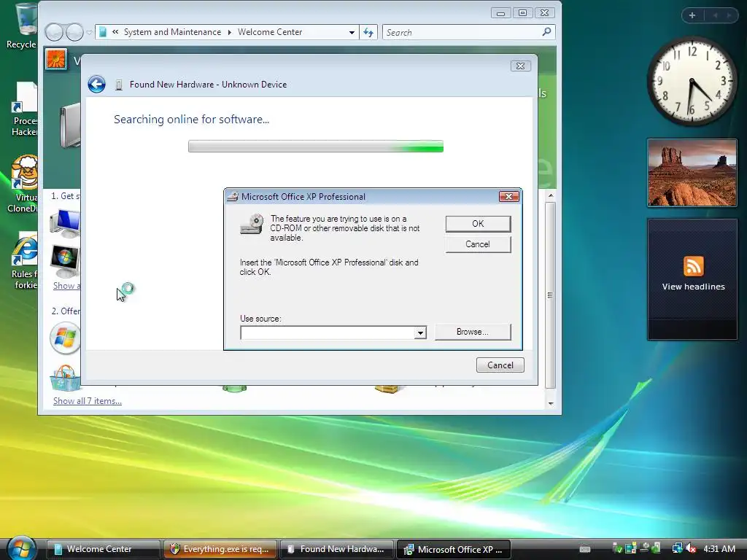The width and height of the screenshot is (747, 560).
Task: Open the recent pages dropdown arrow
Action: [89, 33]
